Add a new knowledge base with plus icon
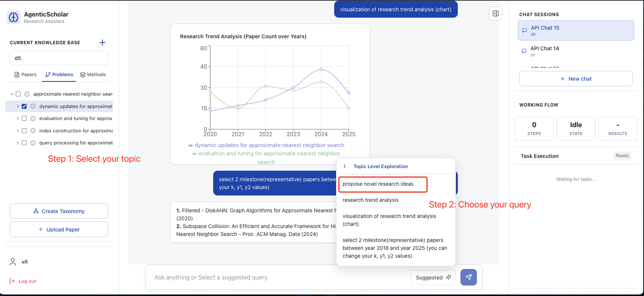Screen dimensions: 644x296 (x=102, y=43)
